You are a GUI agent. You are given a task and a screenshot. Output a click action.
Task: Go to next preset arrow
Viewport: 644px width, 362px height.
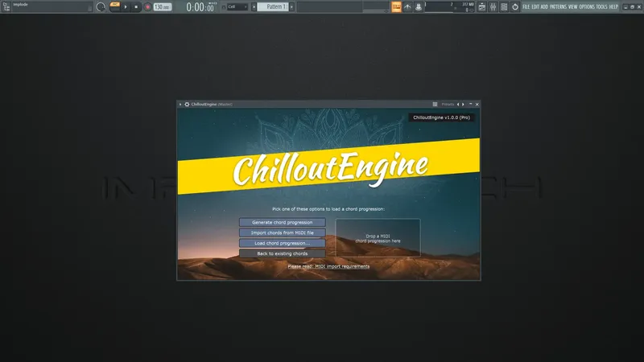click(x=464, y=105)
